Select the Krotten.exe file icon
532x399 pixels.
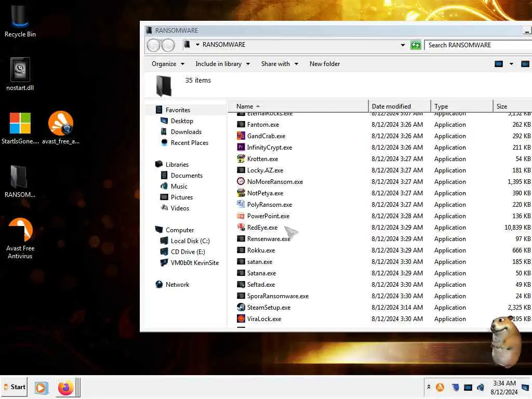point(241,159)
